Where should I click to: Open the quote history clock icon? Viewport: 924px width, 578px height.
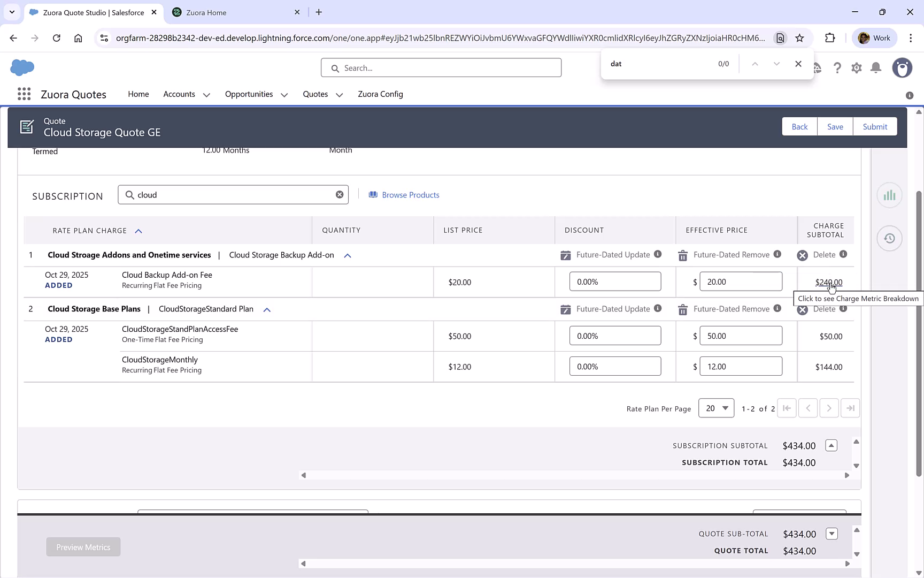[889, 239]
